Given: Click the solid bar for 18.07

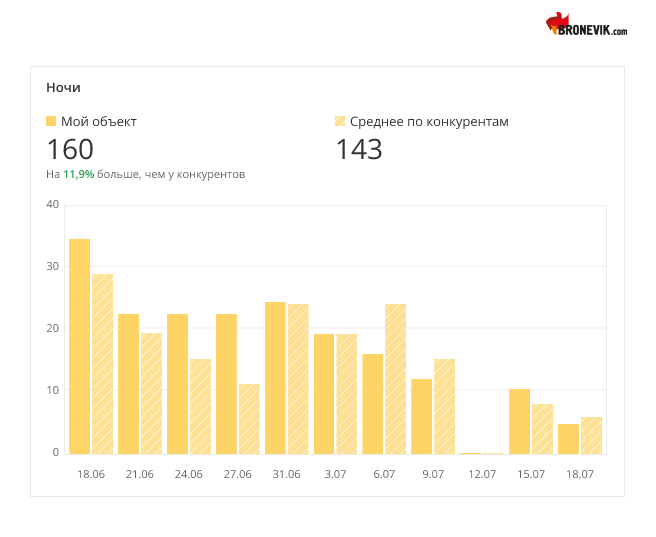Looking at the screenshot, I should tap(569, 439).
